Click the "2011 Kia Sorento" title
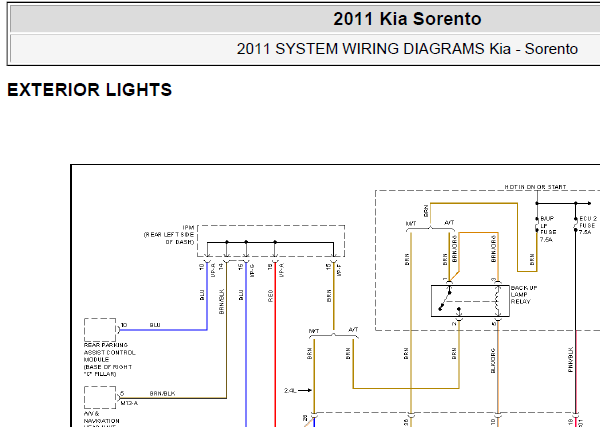Screen dimensions: 600x427 pyautogui.click(x=407, y=19)
